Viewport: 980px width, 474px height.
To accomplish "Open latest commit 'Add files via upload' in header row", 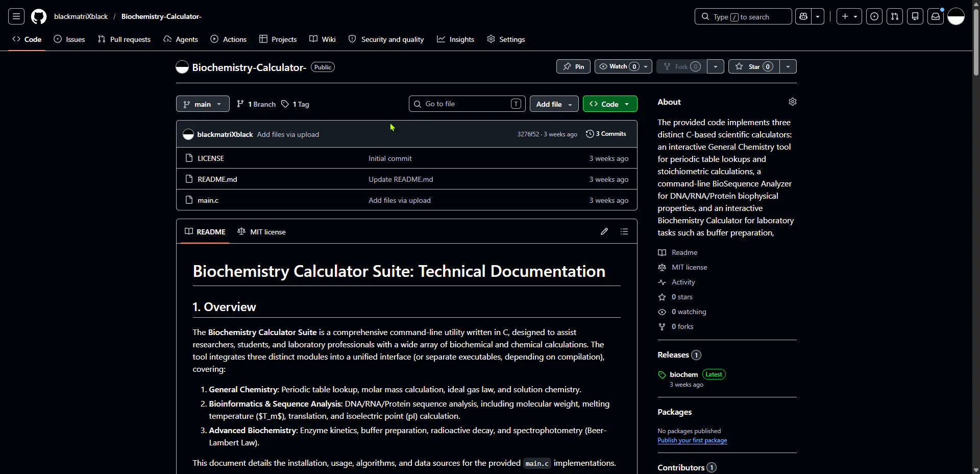I will pyautogui.click(x=288, y=134).
